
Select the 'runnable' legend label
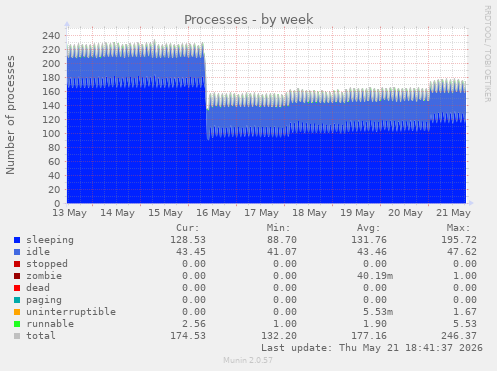coord(50,324)
